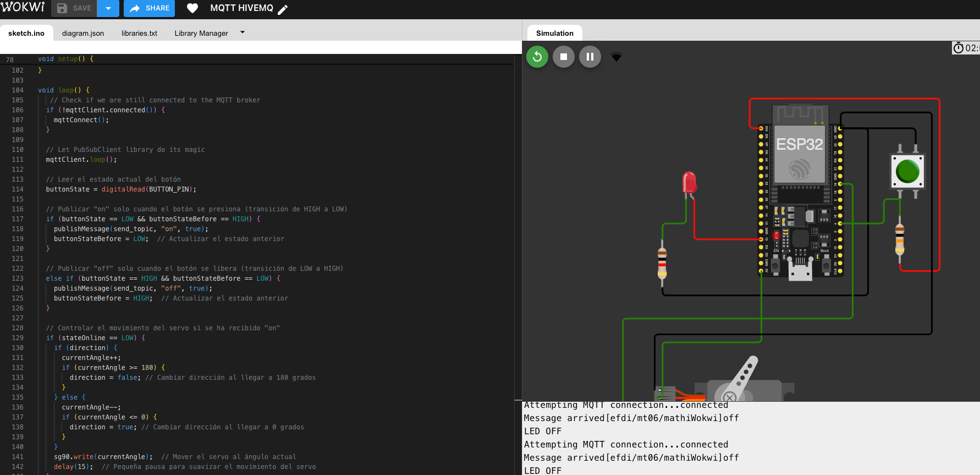
Task: Pause the simulation
Action: click(590, 57)
